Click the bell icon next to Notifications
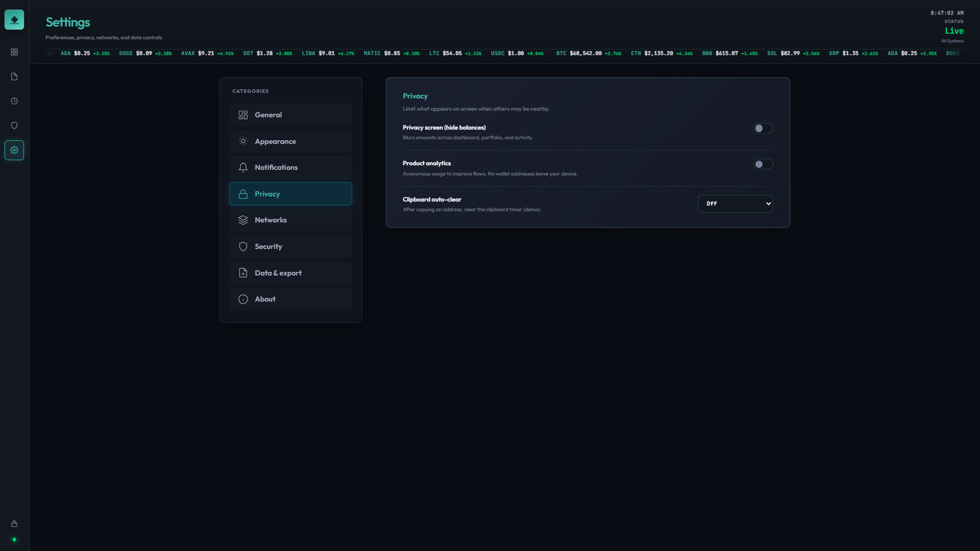The image size is (980, 551). pyautogui.click(x=243, y=167)
